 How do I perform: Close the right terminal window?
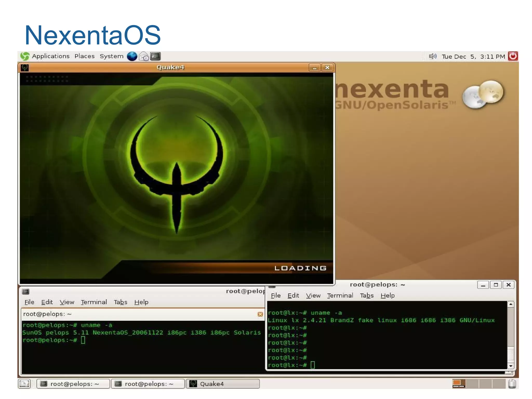click(x=508, y=285)
